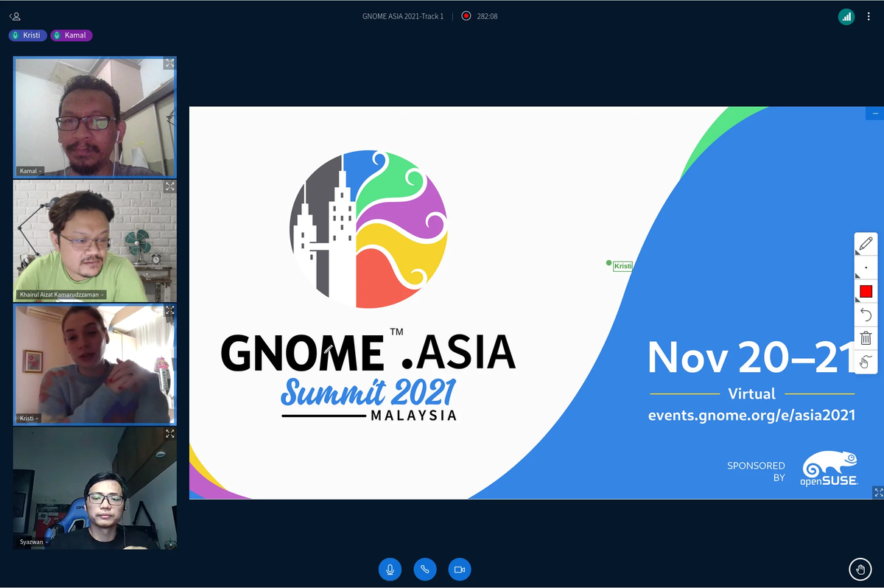Select the pencil whiteboard tool

(866, 244)
